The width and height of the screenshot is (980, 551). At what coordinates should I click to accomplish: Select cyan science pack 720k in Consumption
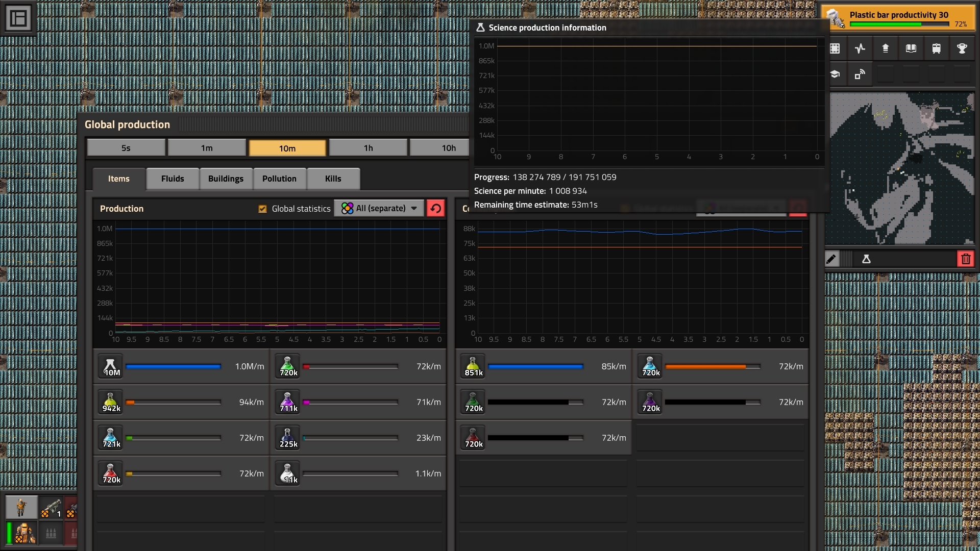coord(650,366)
